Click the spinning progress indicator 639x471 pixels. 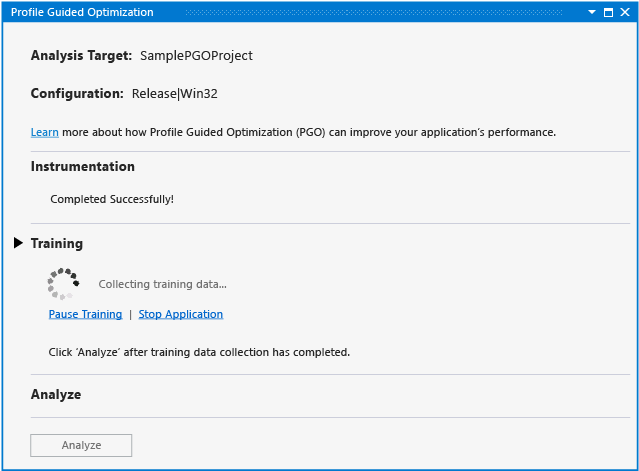(63, 284)
